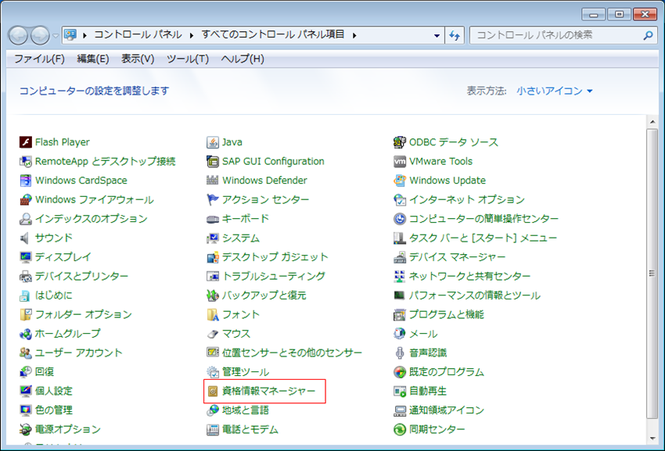Click the アクション センター flag icon
Image resolution: width=665 pixels, height=451 pixels.
(212, 199)
